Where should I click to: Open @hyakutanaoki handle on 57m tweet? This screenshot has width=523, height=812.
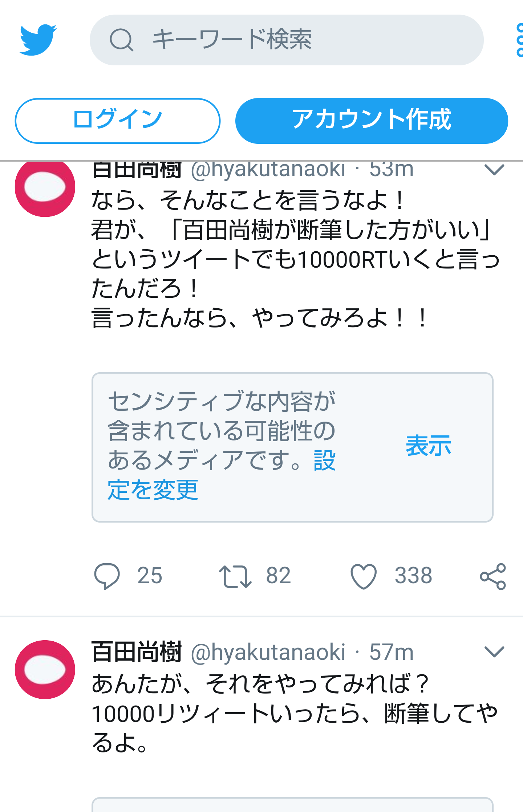click(x=268, y=652)
